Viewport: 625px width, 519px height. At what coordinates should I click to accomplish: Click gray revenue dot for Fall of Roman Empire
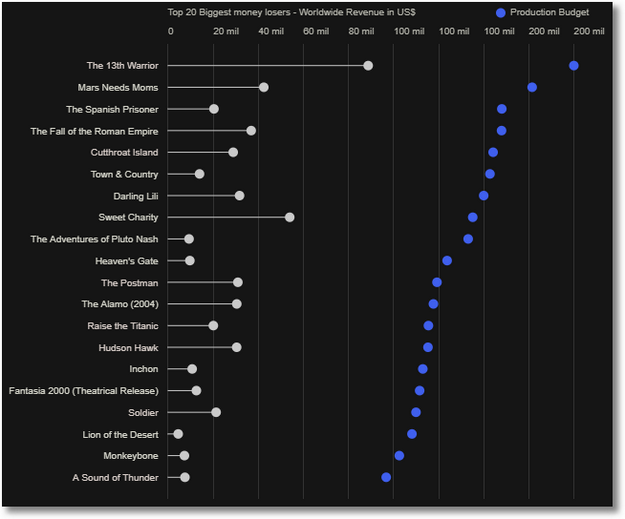tap(251, 131)
